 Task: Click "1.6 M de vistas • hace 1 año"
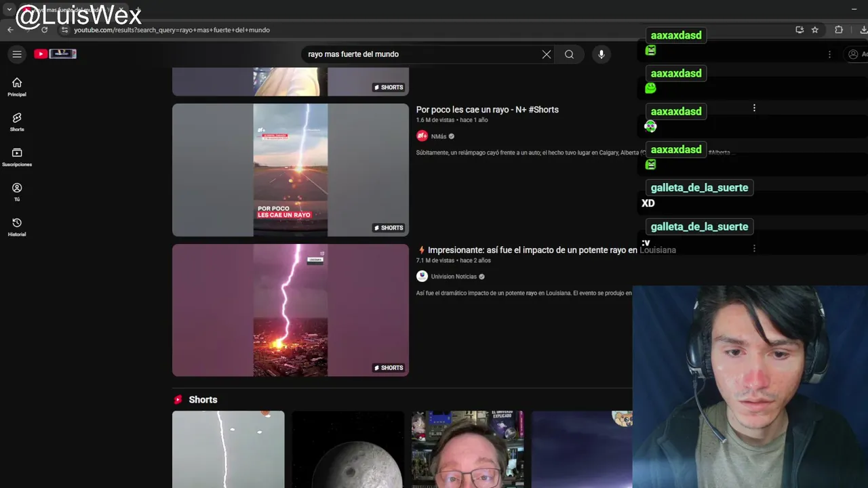click(452, 120)
